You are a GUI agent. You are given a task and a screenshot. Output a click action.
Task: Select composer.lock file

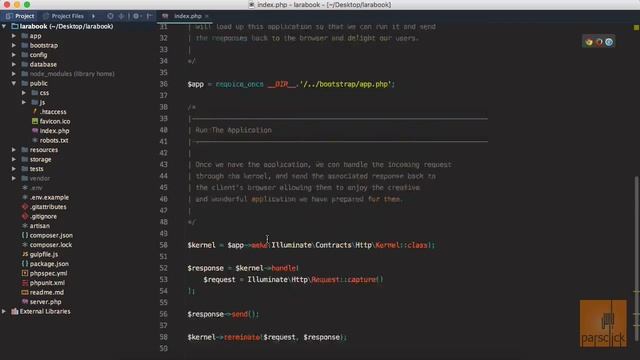pos(51,245)
